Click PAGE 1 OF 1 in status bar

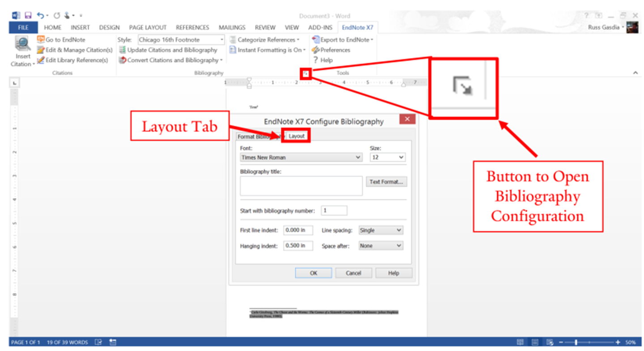(26, 343)
